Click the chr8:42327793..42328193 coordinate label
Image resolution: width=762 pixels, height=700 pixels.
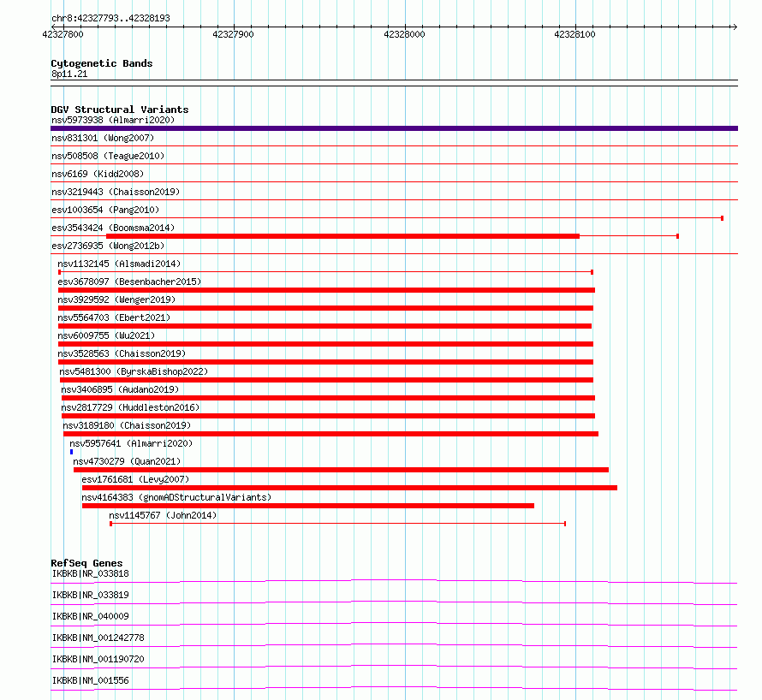[x=110, y=19]
